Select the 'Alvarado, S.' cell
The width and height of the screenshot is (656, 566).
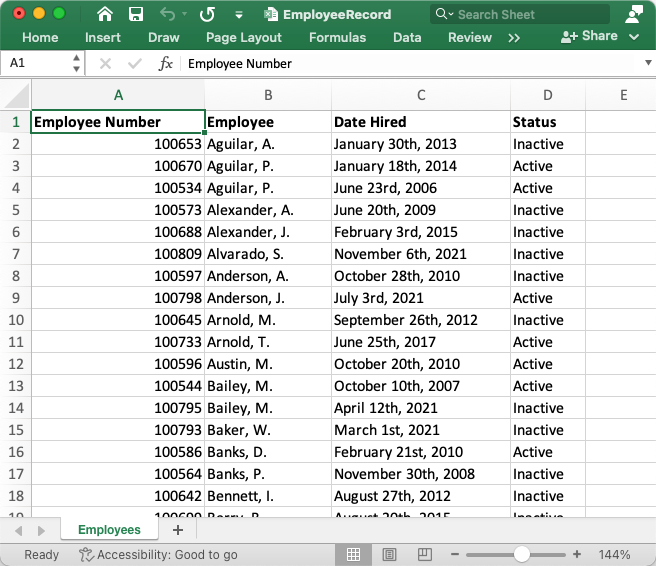click(268, 254)
